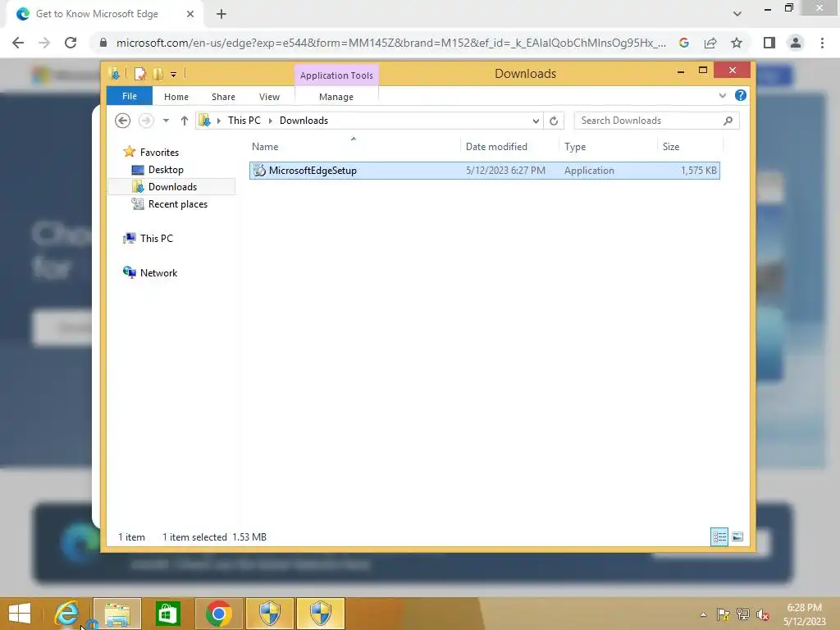Open the Action Center flag icon

tap(724, 614)
